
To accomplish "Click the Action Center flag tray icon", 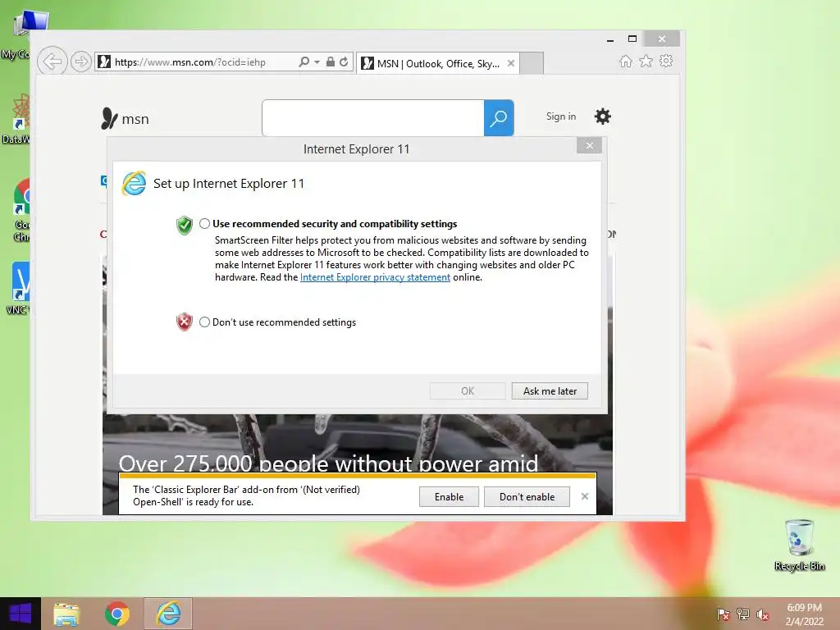I will pyautogui.click(x=724, y=614).
